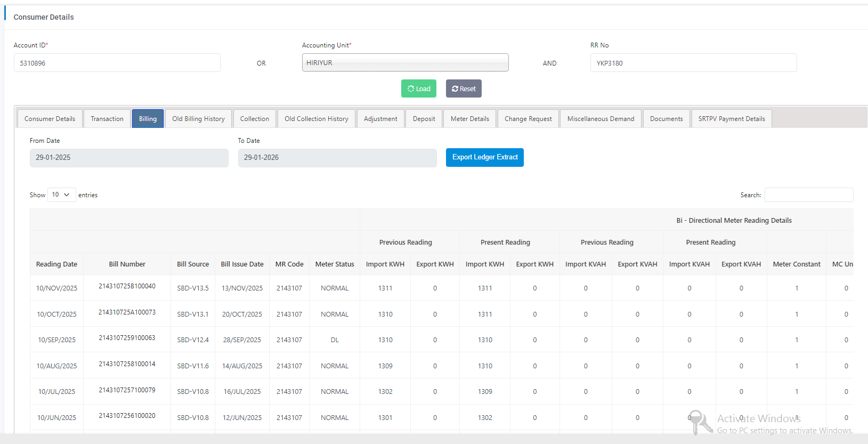This screenshot has height=444, width=868.
Task: Click the Load button with spinner icon
Action: [x=418, y=88]
